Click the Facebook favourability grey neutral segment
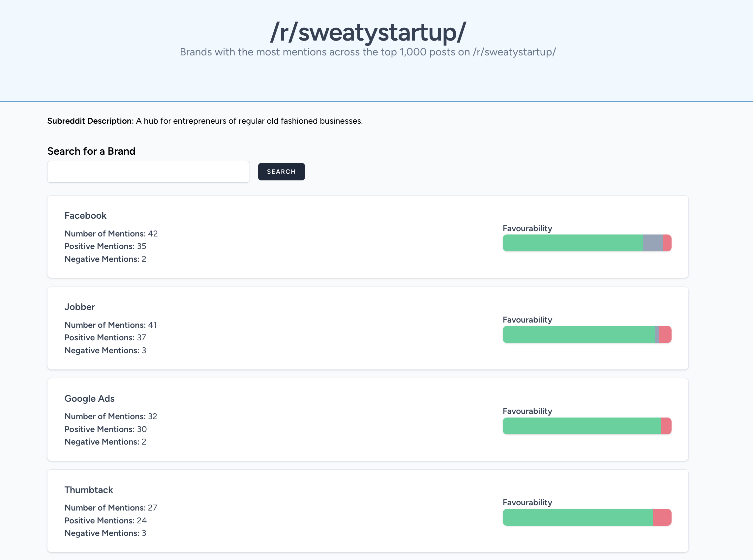The width and height of the screenshot is (753, 560). 653,243
